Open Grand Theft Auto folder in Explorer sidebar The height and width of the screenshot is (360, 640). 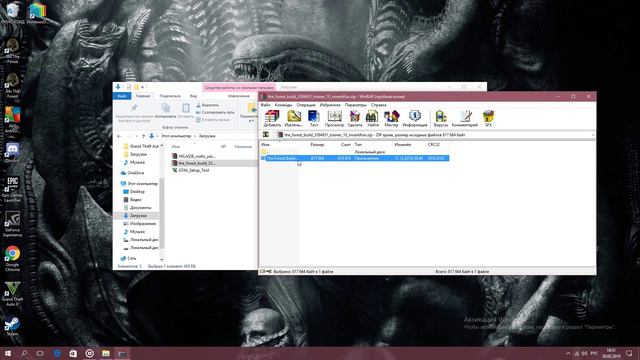click(141, 146)
